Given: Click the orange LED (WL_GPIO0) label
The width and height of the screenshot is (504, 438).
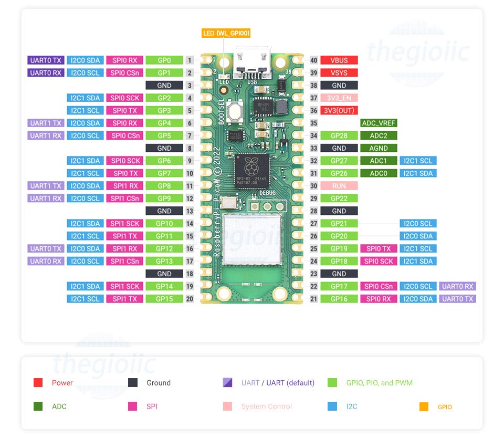Looking at the screenshot, I should 226,33.
